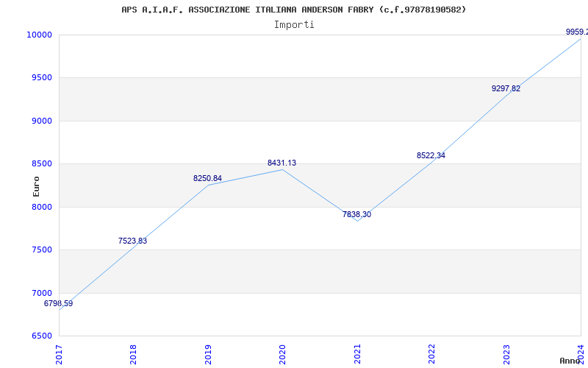Click the 9297.82 data label
Screen dimensions: 588x368
[506, 88]
